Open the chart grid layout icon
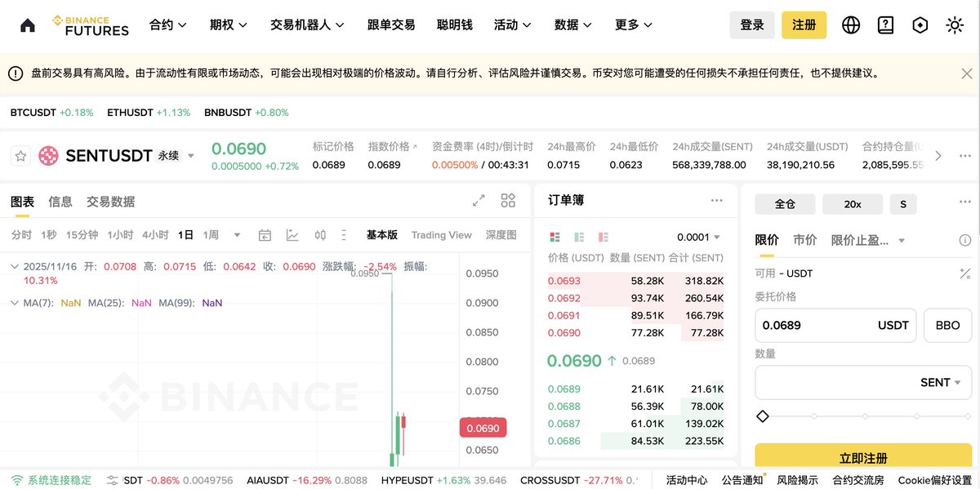This screenshot has width=980, height=489. [508, 201]
